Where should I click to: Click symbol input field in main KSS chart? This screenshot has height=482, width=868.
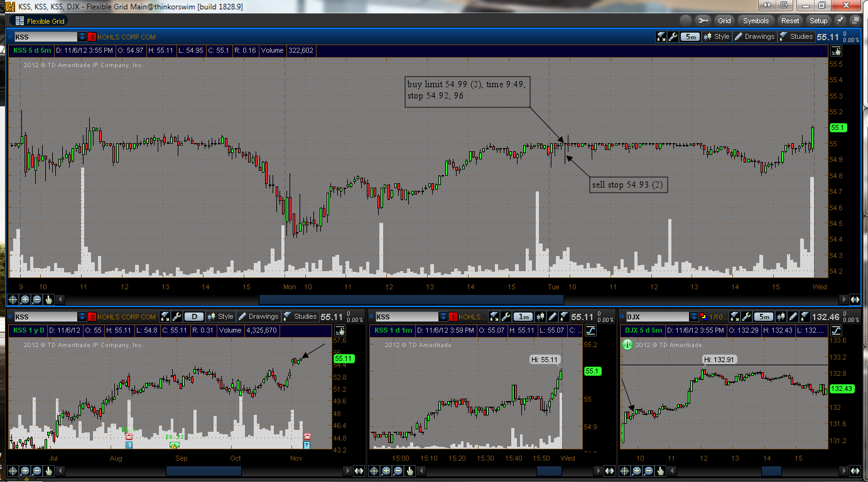pos(45,37)
